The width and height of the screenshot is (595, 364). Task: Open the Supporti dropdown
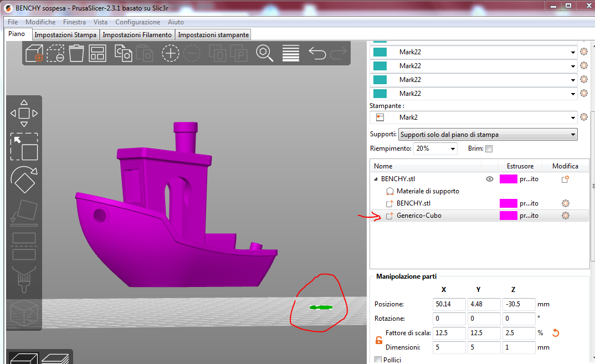point(488,135)
